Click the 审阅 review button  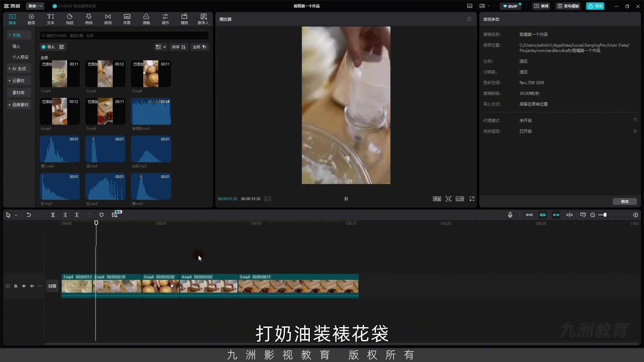[541, 6]
